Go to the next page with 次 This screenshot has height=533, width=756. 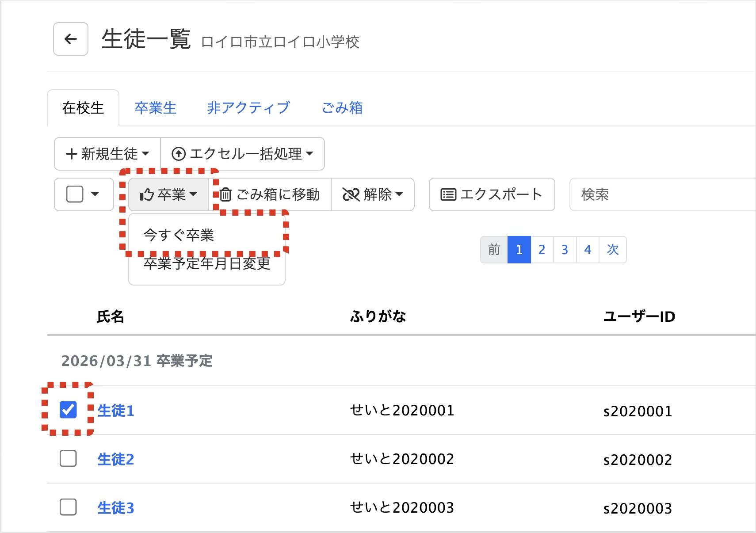(613, 250)
